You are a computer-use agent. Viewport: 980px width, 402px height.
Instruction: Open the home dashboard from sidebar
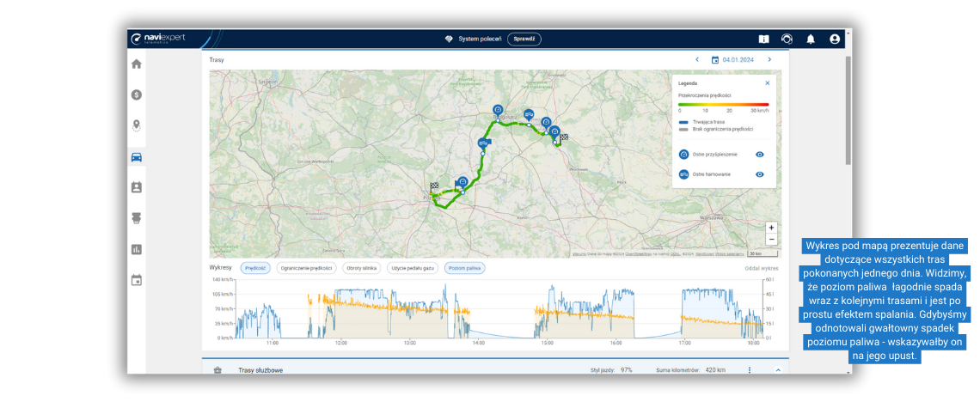pos(136,64)
